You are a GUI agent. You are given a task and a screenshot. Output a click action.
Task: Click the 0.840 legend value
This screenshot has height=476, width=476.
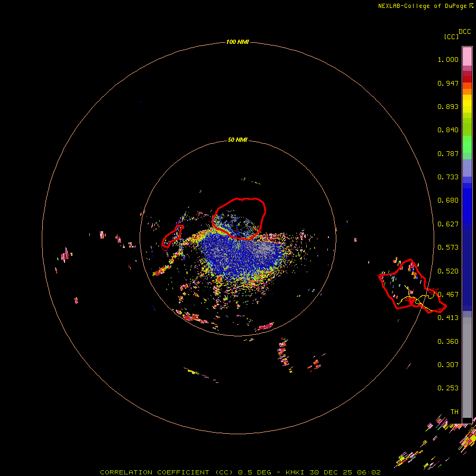pyautogui.click(x=448, y=130)
